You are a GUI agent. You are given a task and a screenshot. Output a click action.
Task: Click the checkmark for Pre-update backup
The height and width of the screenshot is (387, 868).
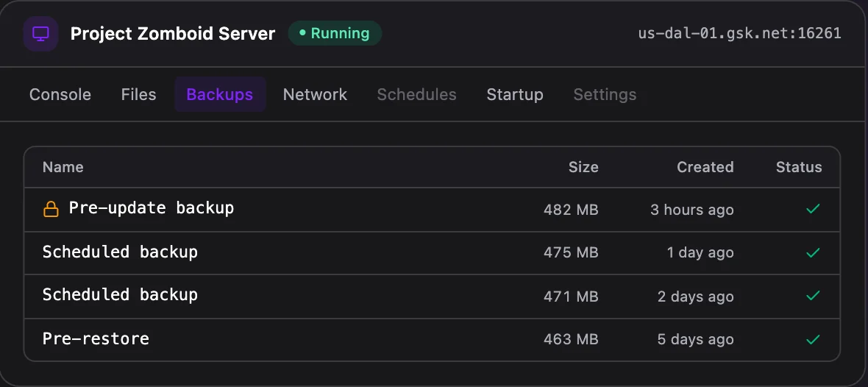coord(813,209)
